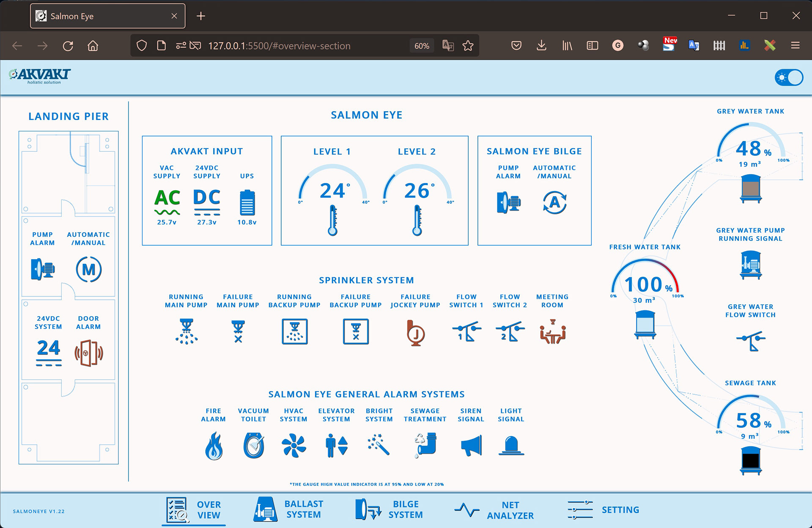Select the Siren Signal megaphone icon

(x=471, y=446)
